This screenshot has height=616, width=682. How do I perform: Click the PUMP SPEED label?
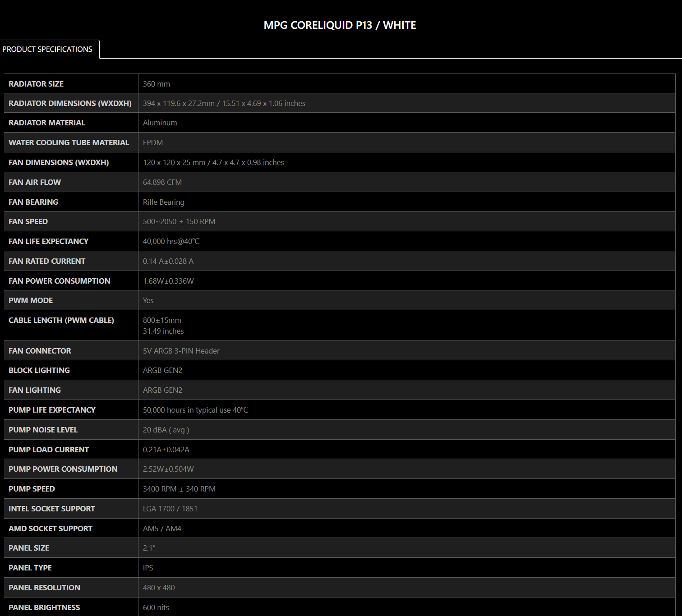[x=32, y=489]
